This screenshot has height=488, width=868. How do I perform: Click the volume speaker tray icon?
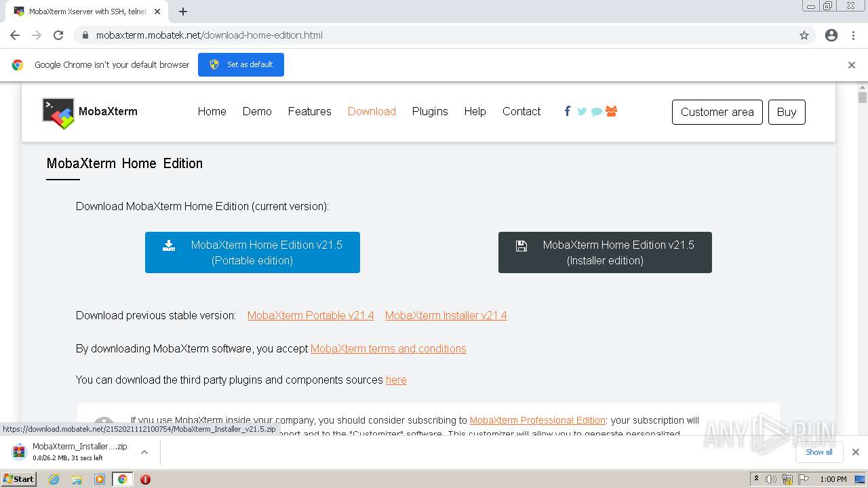tap(771, 479)
